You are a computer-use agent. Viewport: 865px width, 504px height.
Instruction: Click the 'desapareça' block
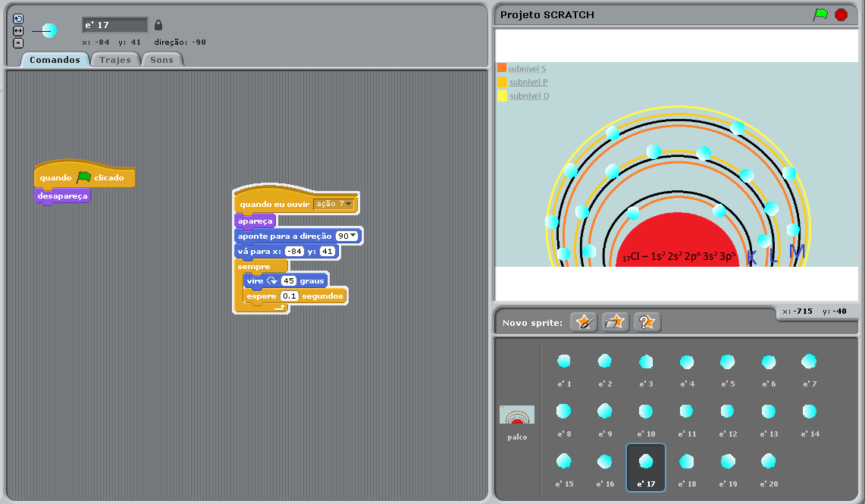62,196
